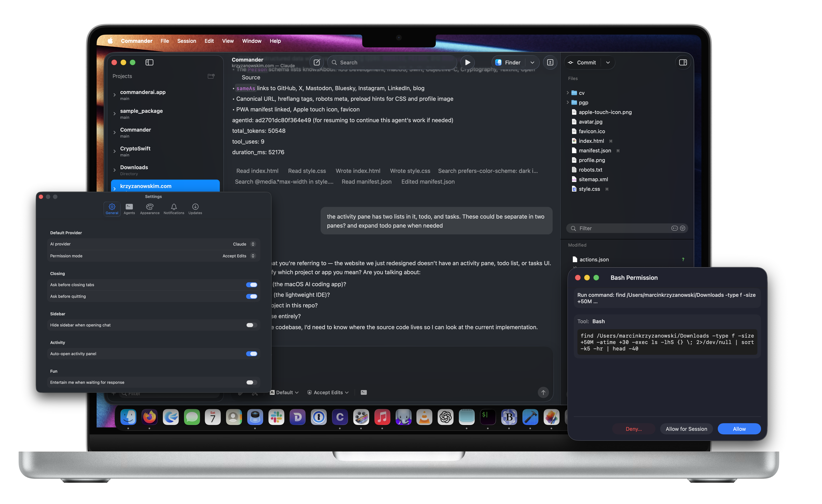Switch to the Notifications settings tab

pos(173,209)
